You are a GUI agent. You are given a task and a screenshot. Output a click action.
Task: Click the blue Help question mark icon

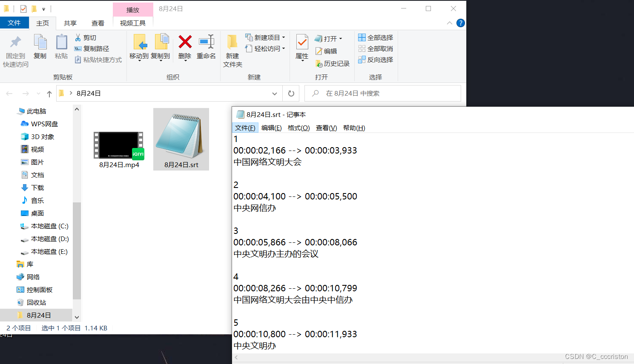point(461,23)
